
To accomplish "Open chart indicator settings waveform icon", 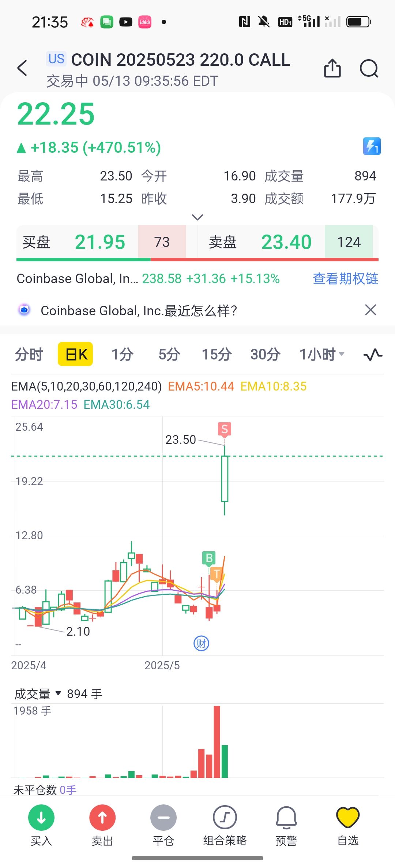I will [373, 354].
